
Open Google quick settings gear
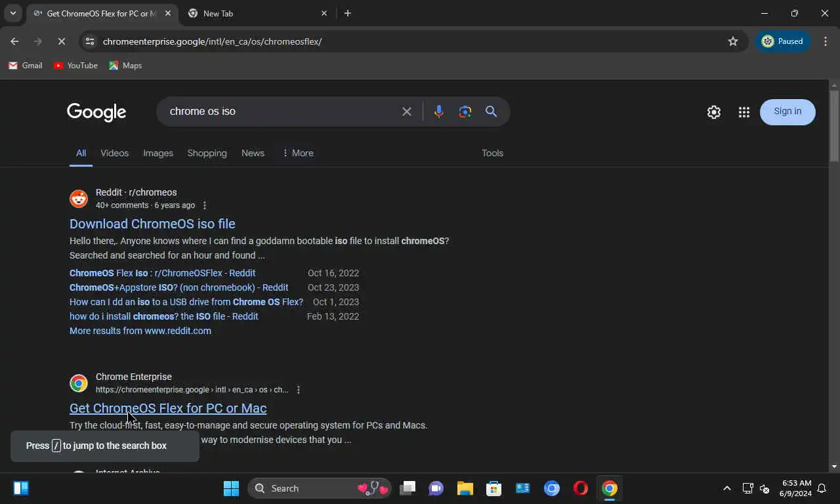714,112
